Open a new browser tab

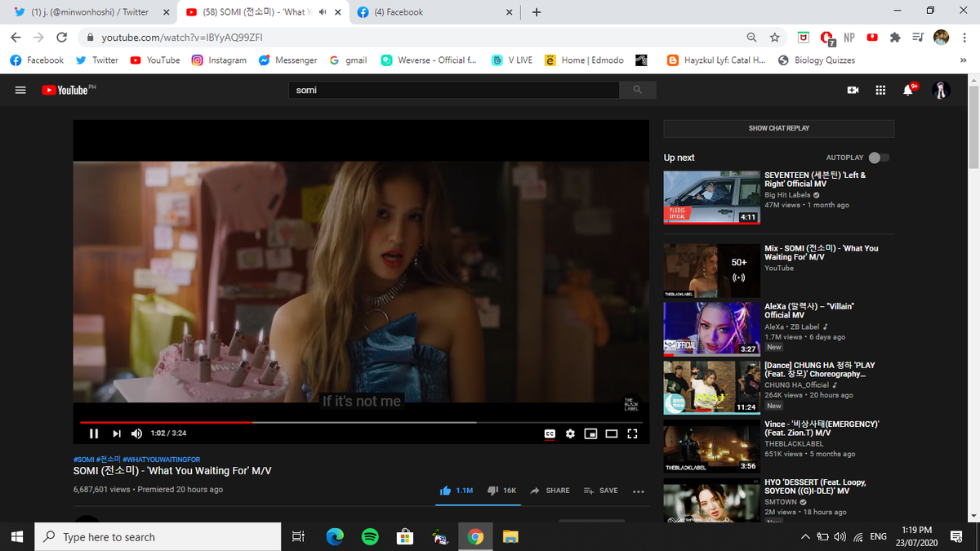pos(537,12)
